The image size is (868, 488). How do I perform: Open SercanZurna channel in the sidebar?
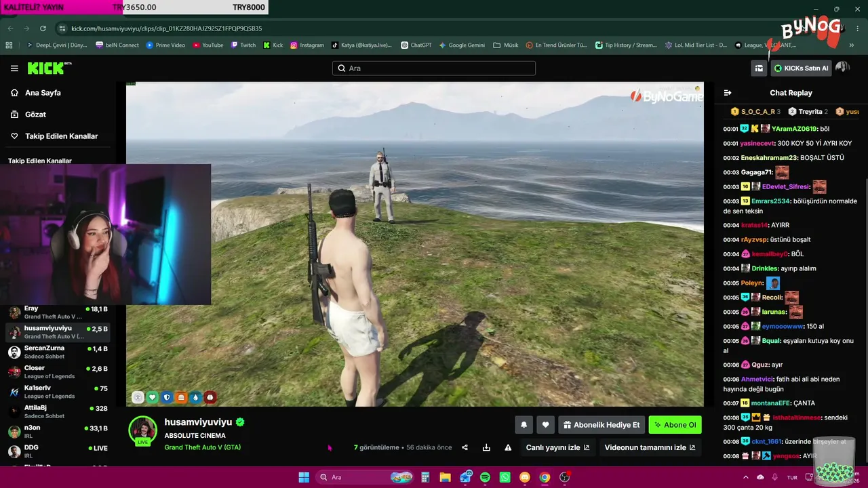pyautogui.click(x=58, y=352)
